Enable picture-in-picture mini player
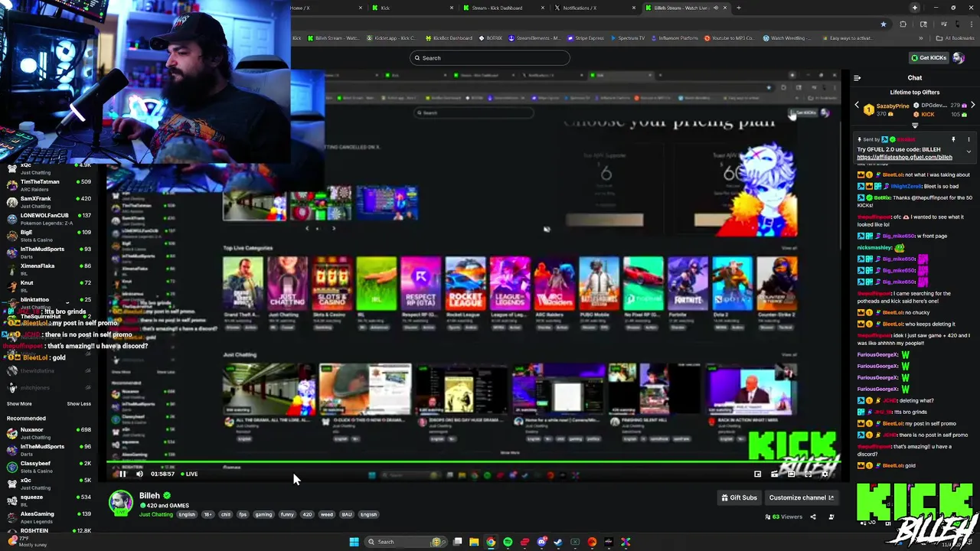The width and height of the screenshot is (980, 551). point(758,474)
